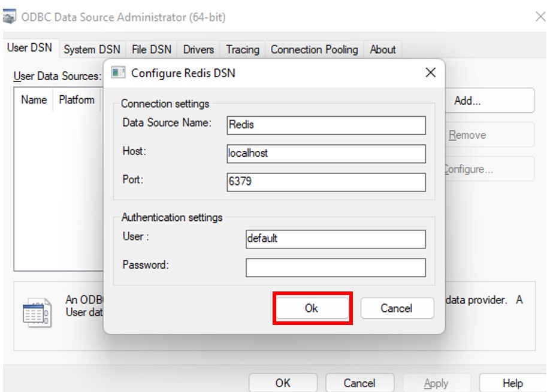This screenshot has height=392, width=550.
Task: Switch to the User DSN tab
Action: pos(30,48)
